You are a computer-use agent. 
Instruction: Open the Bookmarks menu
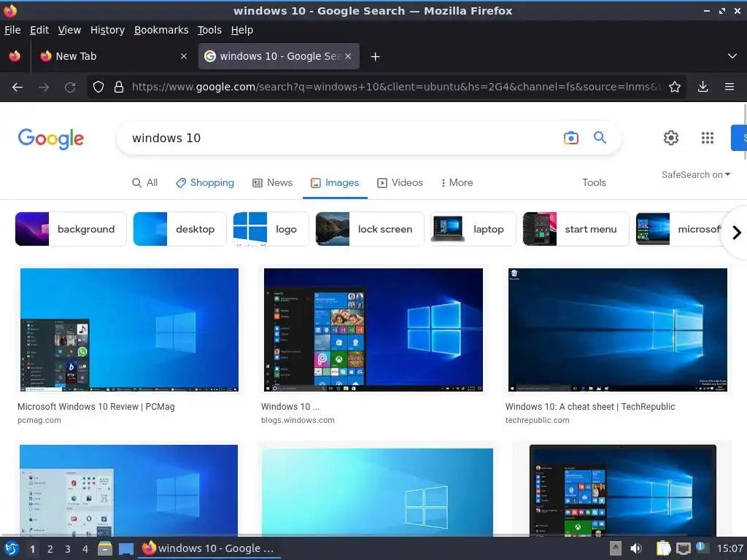pyautogui.click(x=161, y=30)
